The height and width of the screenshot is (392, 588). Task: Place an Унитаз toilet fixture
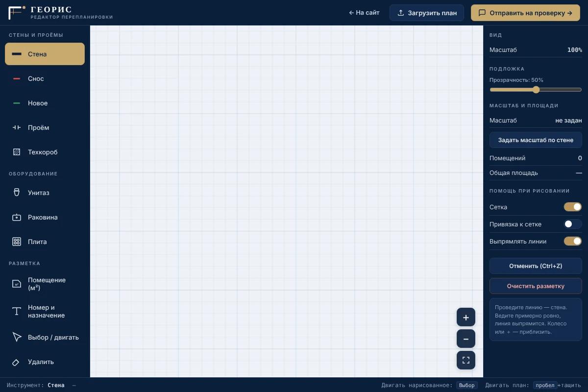click(45, 193)
